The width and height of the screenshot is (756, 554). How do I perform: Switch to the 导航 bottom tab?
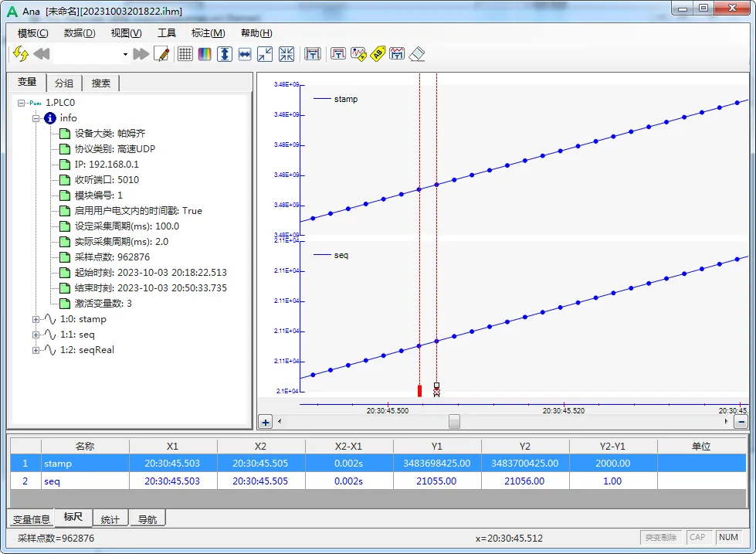pyautogui.click(x=147, y=519)
